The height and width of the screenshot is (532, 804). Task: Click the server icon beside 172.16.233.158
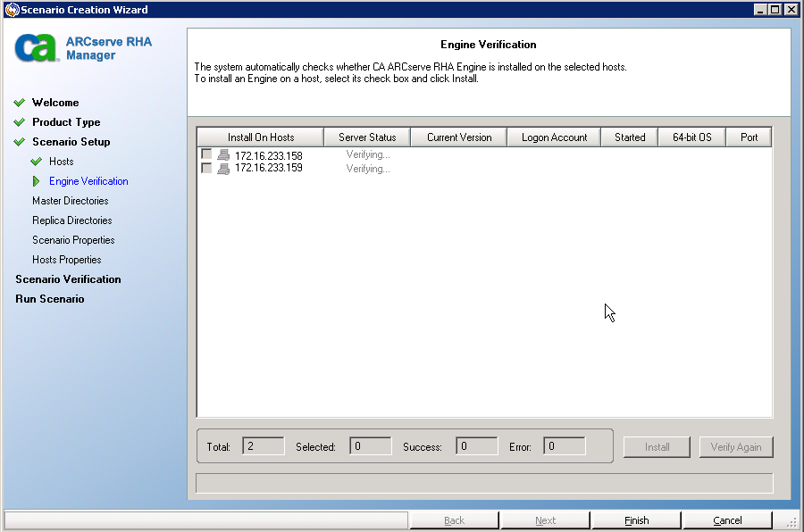pos(222,154)
